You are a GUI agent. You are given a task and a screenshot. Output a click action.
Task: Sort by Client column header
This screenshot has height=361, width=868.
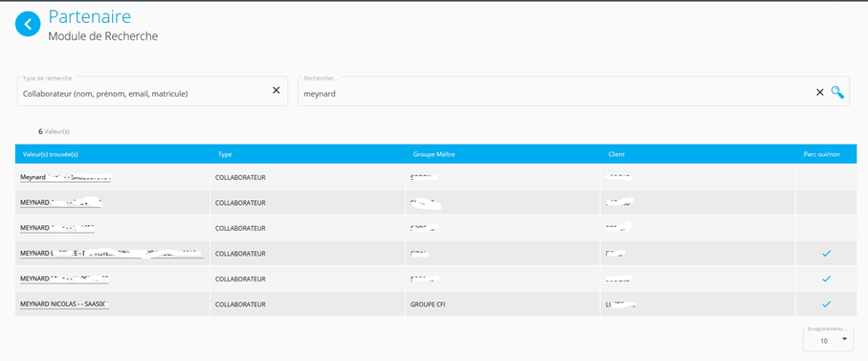click(x=616, y=154)
